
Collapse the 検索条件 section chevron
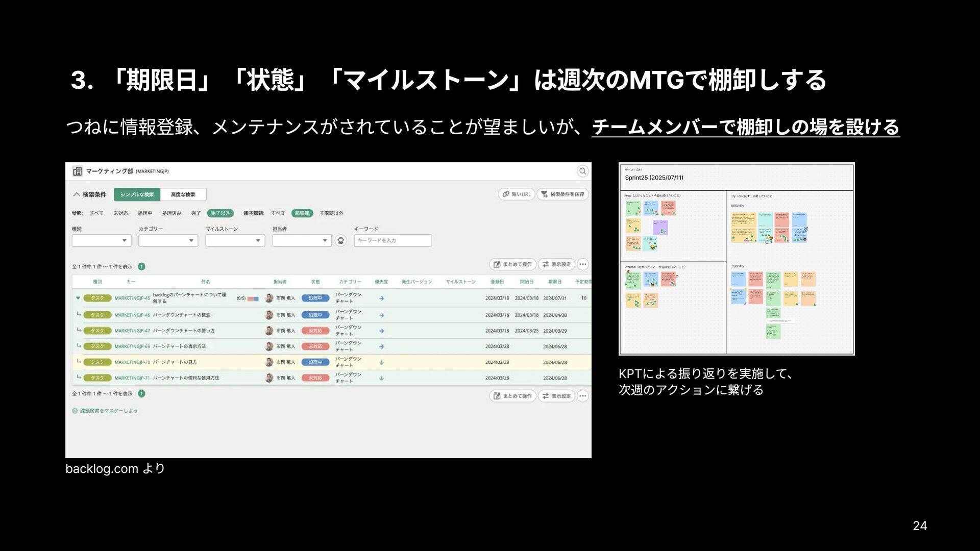77,194
